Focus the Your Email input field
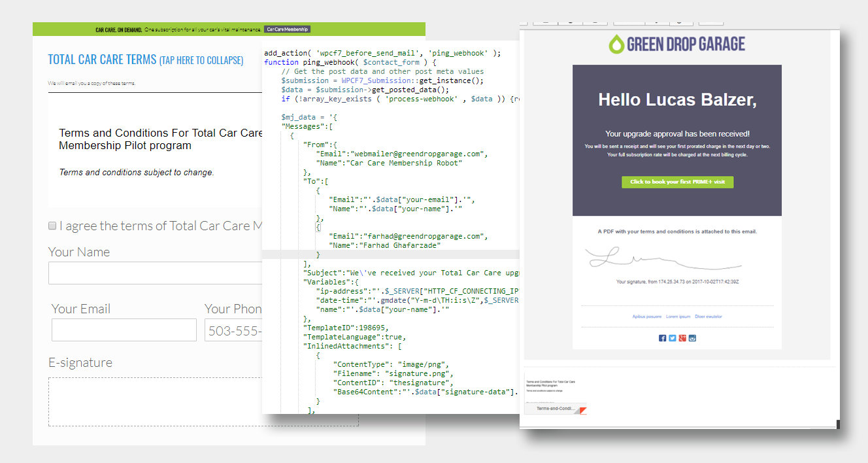 point(124,330)
